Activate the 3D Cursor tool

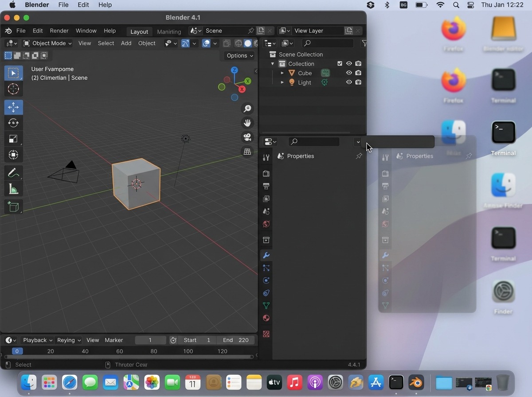[x=13, y=89]
